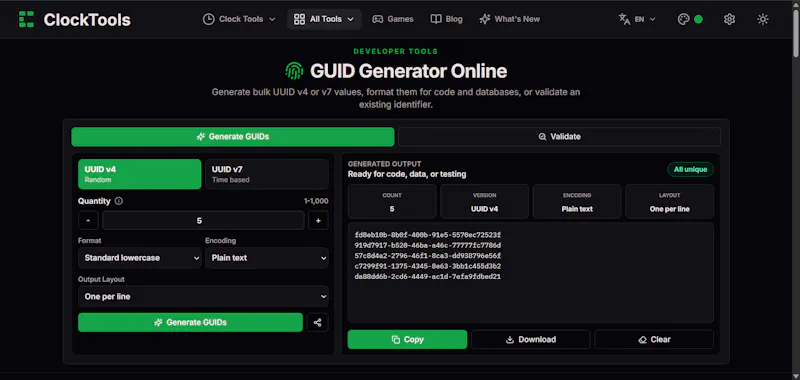Switch to the Validate tab
The image size is (800, 380).
tap(559, 137)
